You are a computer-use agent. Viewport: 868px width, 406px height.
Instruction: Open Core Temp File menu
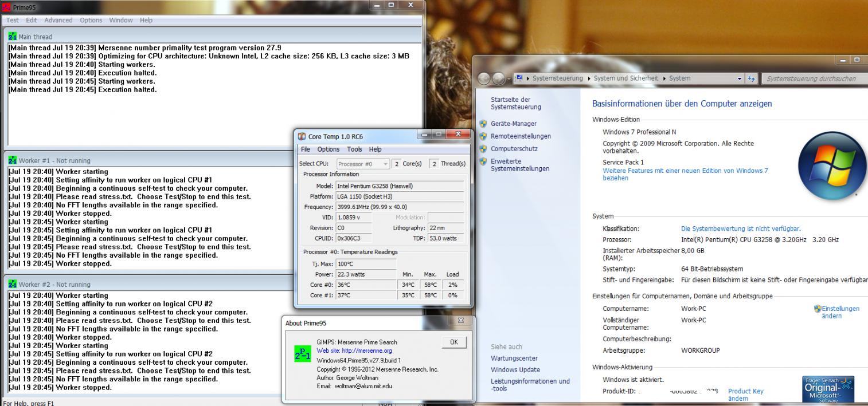307,149
